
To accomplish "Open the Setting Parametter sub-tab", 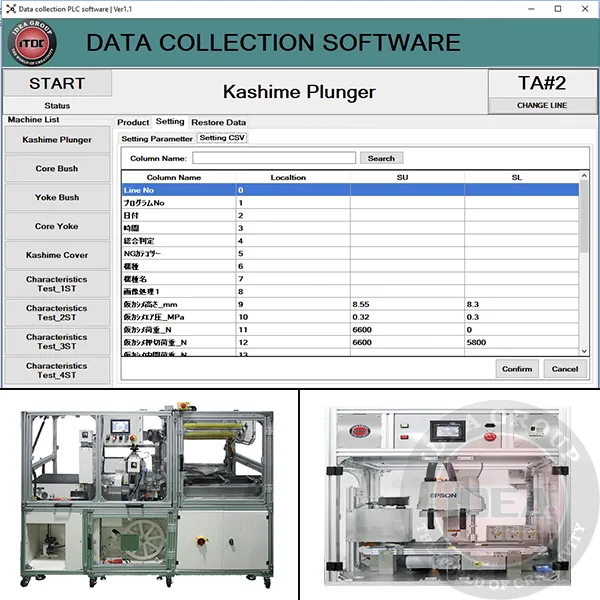I will (x=157, y=139).
